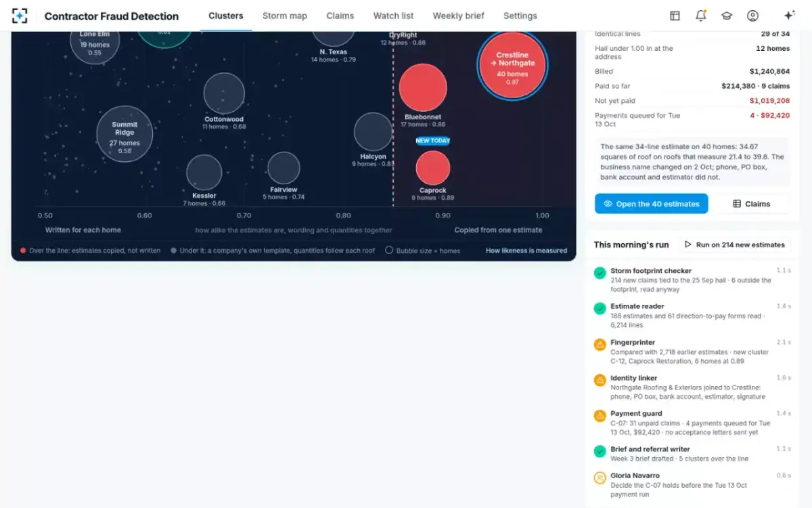Select the Kessler cluster bubble

pyautogui.click(x=204, y=172)
